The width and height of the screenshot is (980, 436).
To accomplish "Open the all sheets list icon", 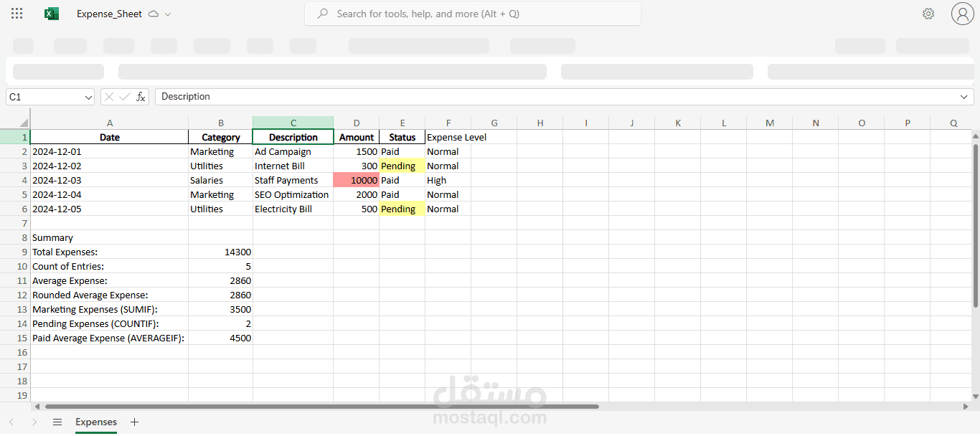I will (57, 422).
